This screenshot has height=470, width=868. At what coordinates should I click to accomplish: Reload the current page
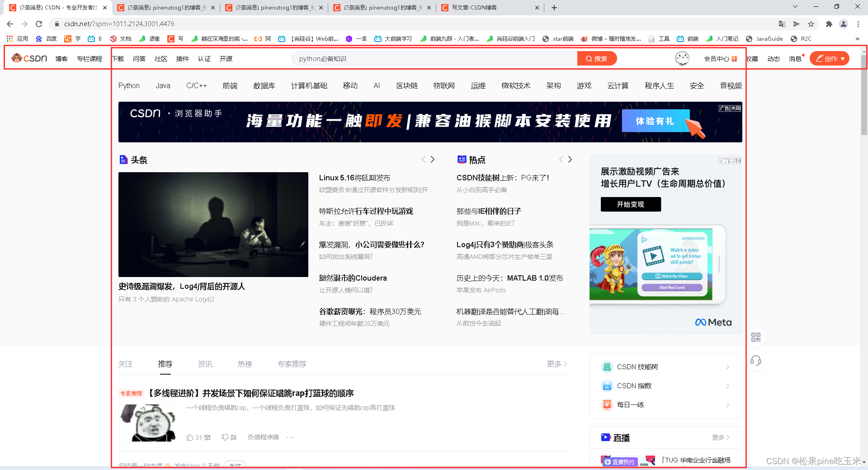39,24
